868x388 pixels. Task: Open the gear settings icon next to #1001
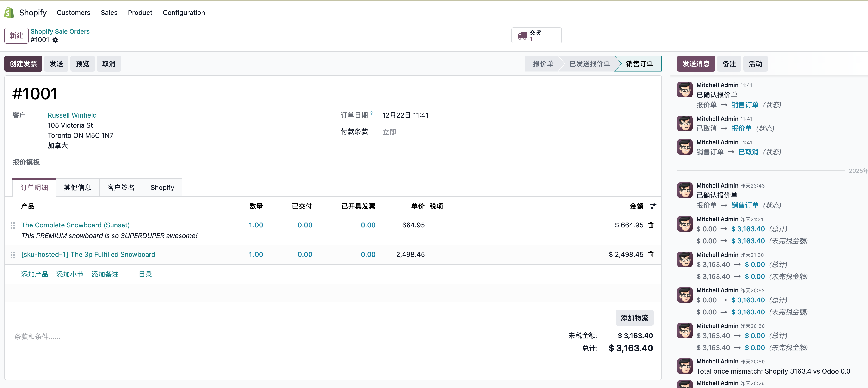(56, 40)
